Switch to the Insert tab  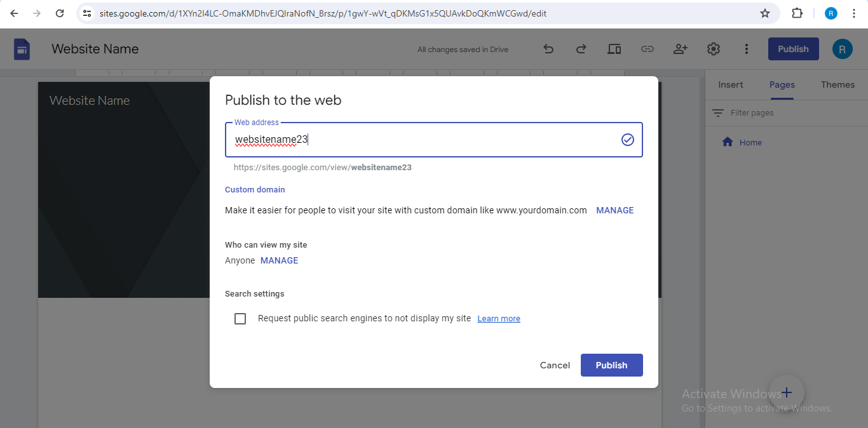pyautogui.click(x=731, y=84)
